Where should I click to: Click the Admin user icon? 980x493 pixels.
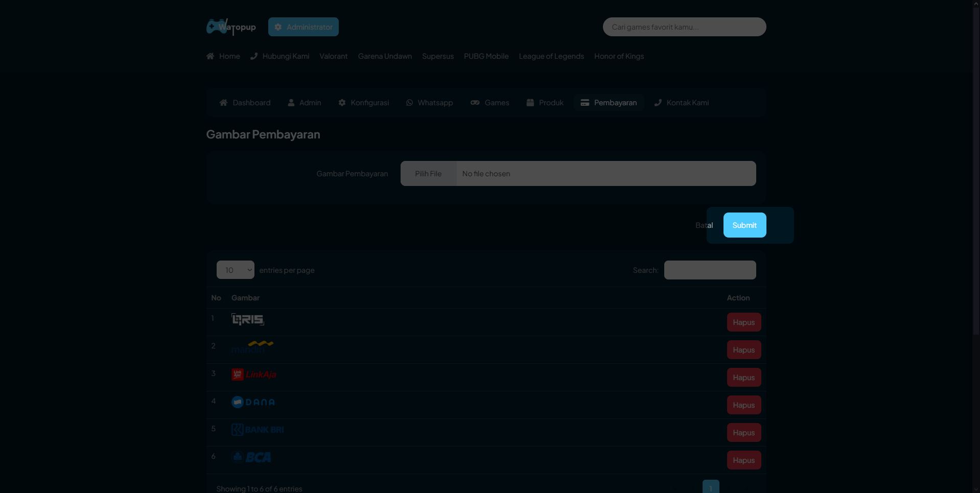coord(291,103)
